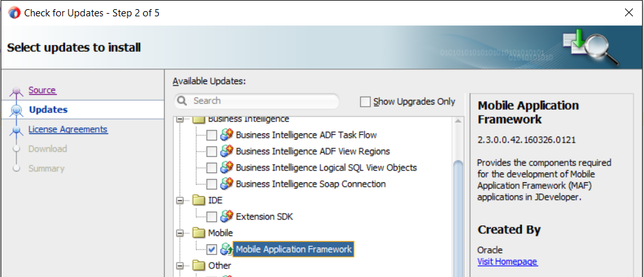Click the IDE folder icon

[x=199, y=201]
